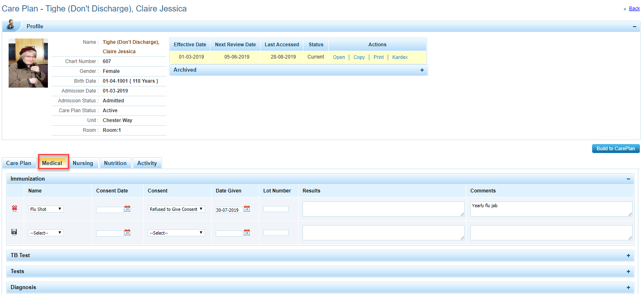Expand the Archived care plans section
644x294 pixels.
click(x=422, y=70)
